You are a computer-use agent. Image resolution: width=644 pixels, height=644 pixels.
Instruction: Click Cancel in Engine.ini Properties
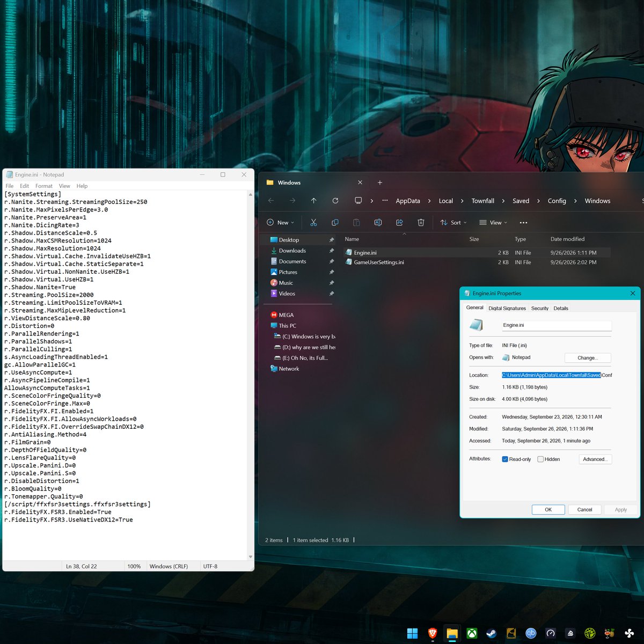(584, 509)
